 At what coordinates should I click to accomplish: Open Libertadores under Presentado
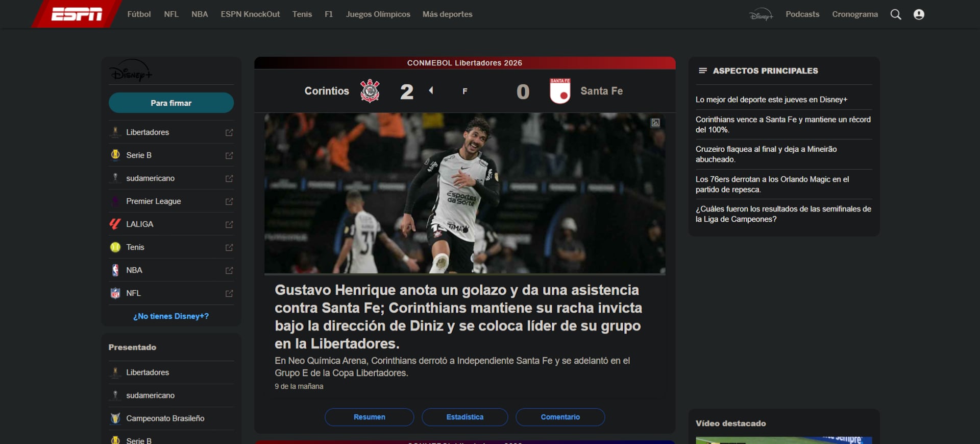tap(148, 372)
